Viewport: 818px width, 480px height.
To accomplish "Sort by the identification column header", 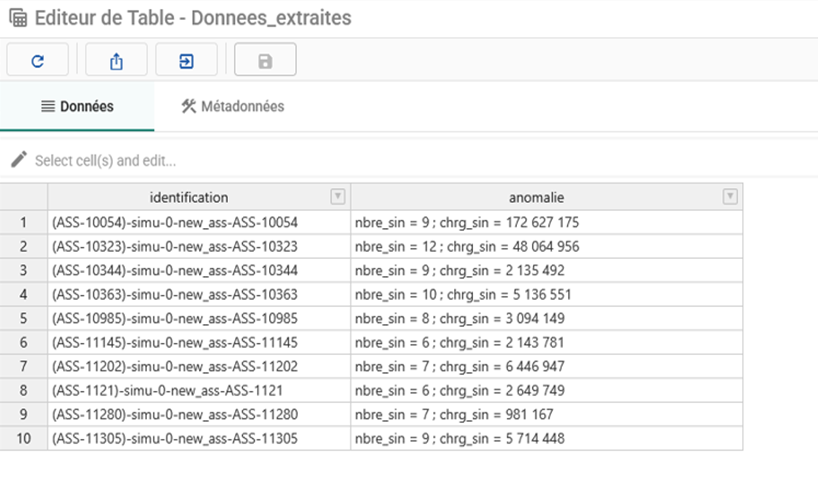I will point(188,197).
